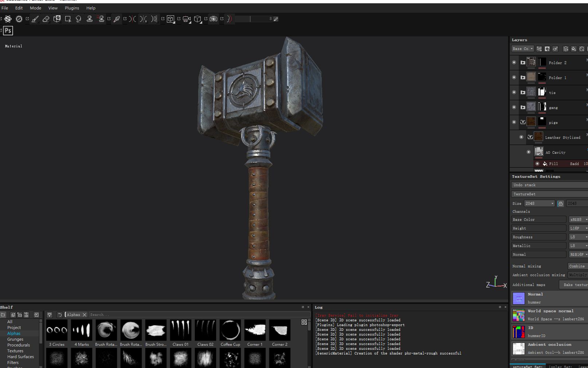Hide the Folder 2 layer
588x368 pixels.
pyautogui.click(x=514, y=63)
